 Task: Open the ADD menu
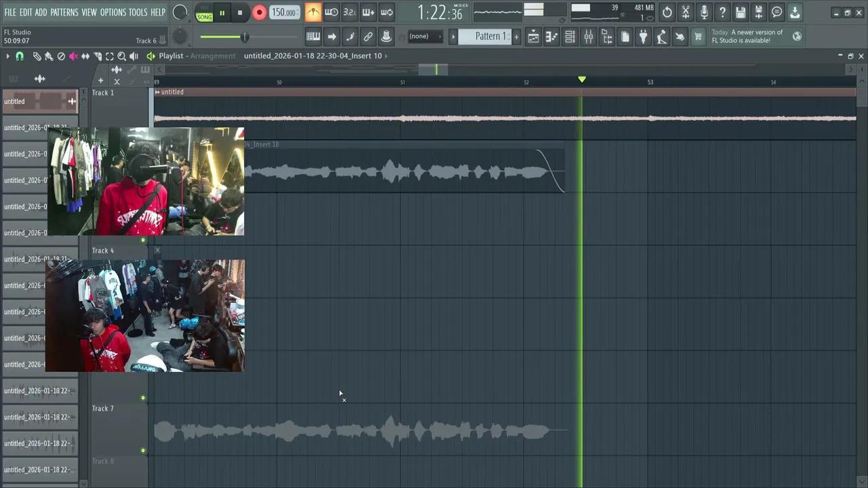(41, 12)
